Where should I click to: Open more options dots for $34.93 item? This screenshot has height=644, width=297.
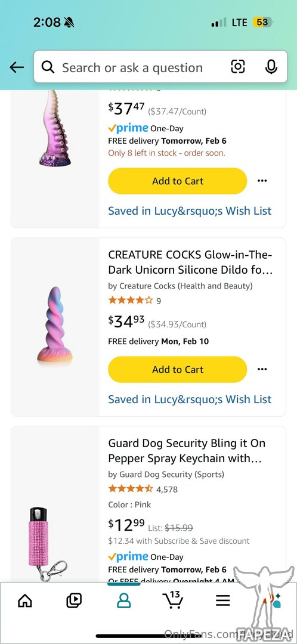(262, 369)
